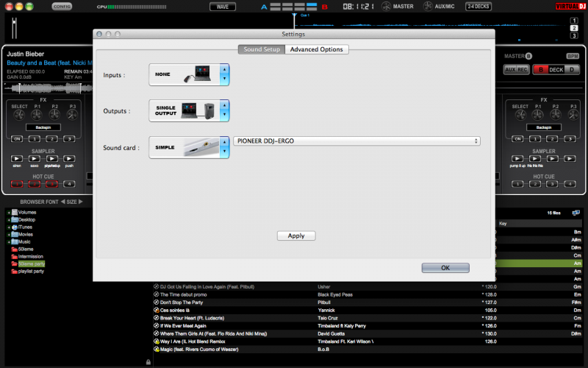588x368 pixels.
Task: Play the siren sample on left deck
Action: tap(16, 158)
